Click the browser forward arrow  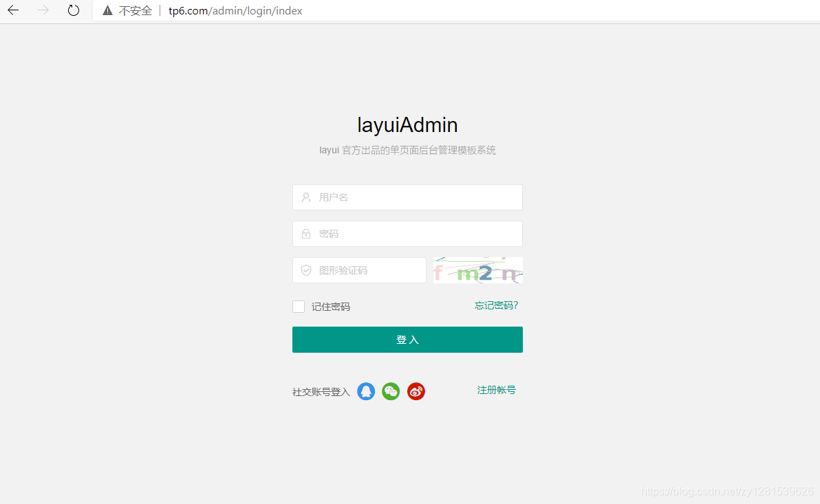[43, 10]
